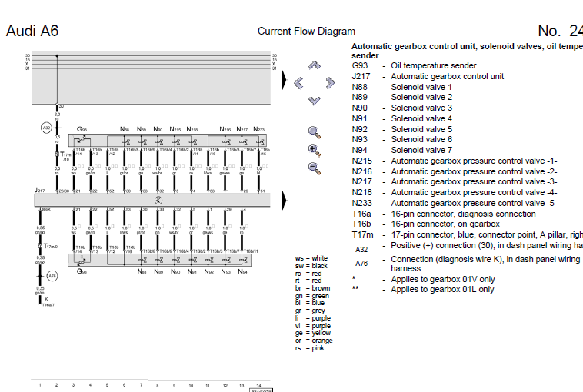Screen dimensions: 583x392
Task: Click the 'ws = white' color code
Action: click(311, 258)
